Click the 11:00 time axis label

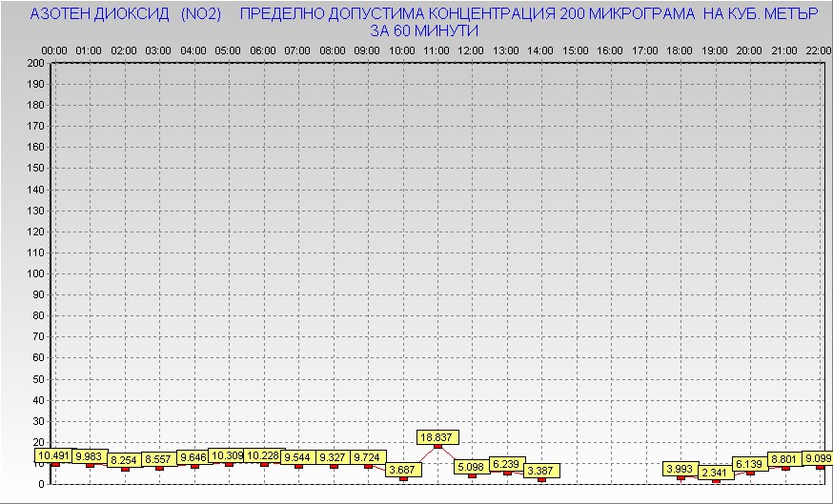tap(437, 50)
